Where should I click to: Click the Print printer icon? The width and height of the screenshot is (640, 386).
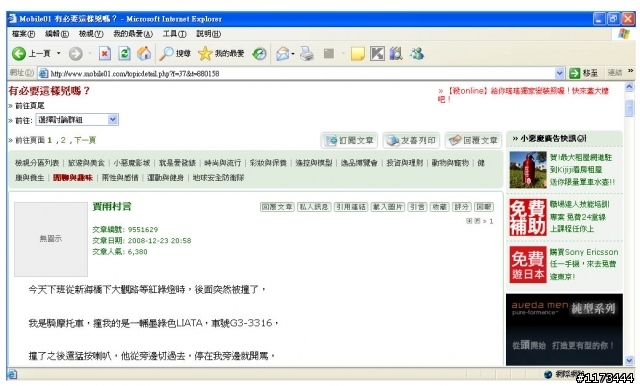pos(307,53)
